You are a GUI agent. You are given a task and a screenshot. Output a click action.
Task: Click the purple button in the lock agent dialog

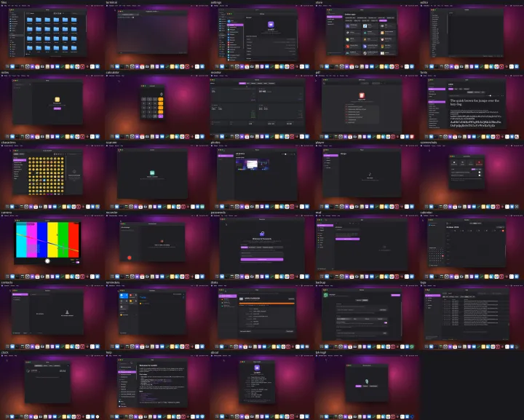(358, 386)
